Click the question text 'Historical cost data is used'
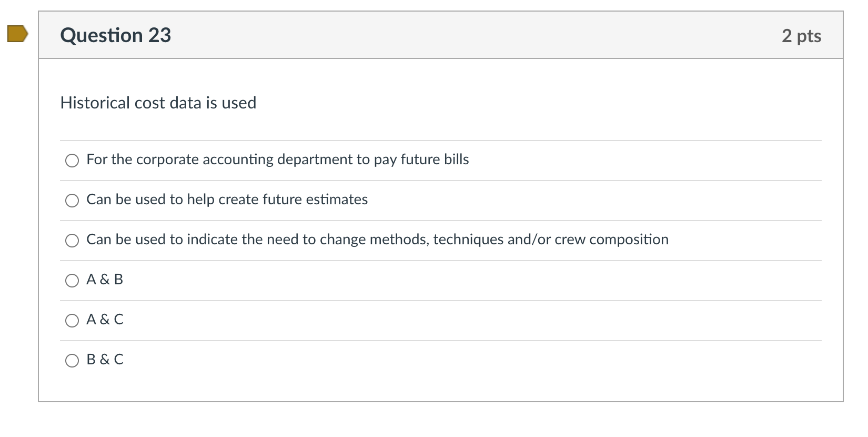Screen dimensions: 868x437 pos(158,103)
